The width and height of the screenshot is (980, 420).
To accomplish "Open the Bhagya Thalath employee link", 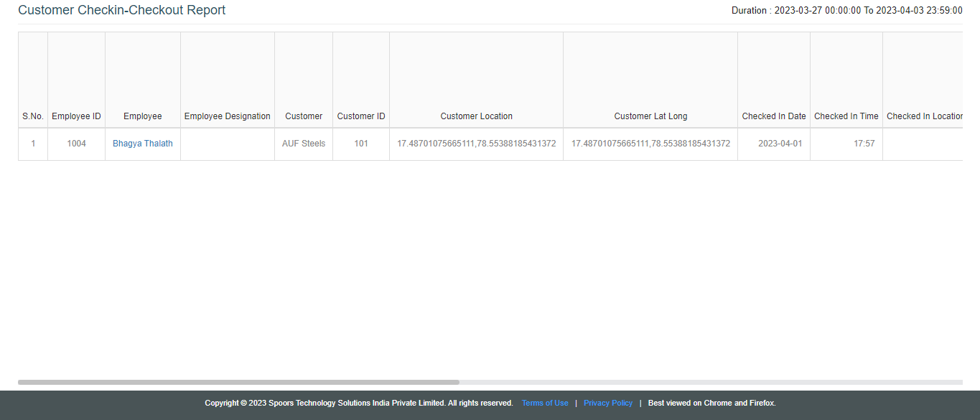I will tap(142, 144).
